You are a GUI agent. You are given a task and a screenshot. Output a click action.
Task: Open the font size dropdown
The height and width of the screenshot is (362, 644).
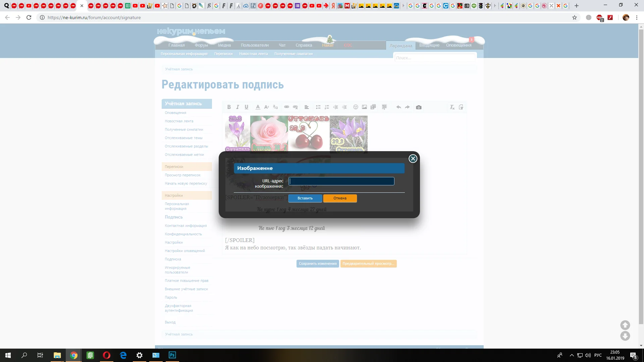click(267, 107)
